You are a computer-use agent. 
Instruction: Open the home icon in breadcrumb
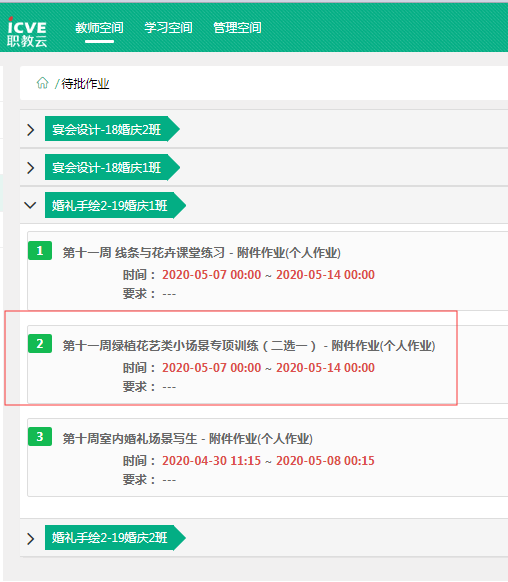[x=42, y=83]
